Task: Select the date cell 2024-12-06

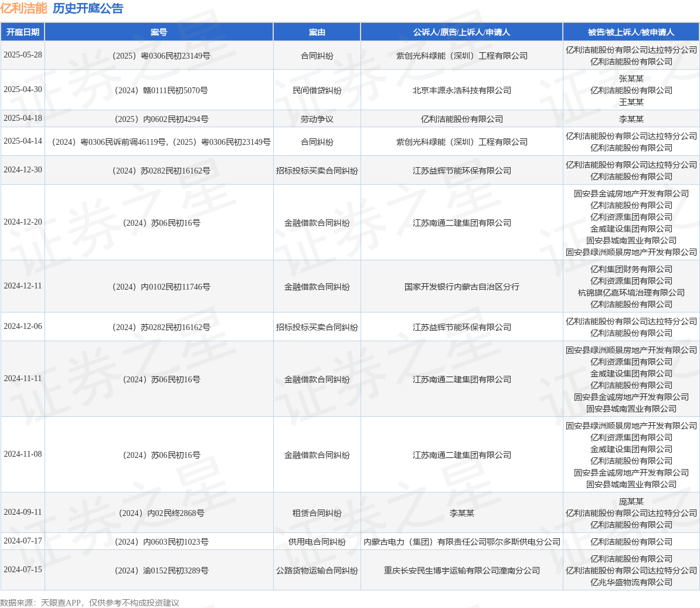Action: click(23, 327)
